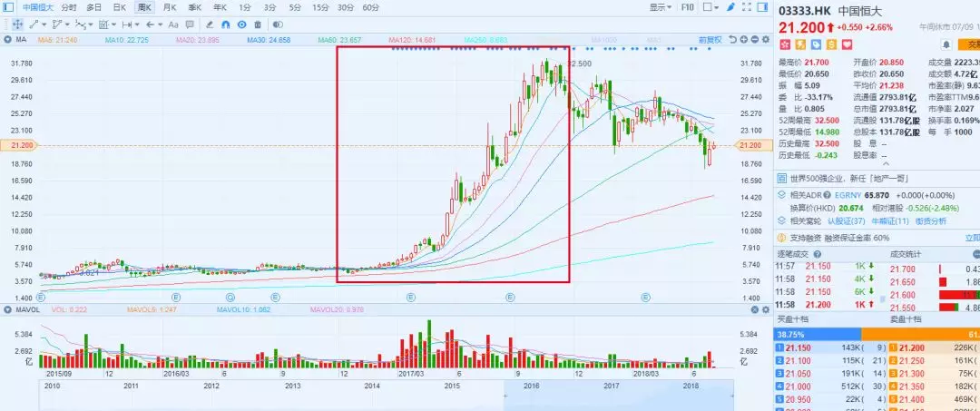980x411 pixels.
Task: Toggle the overlay compare switch icon
Action: tap(279, 24)
